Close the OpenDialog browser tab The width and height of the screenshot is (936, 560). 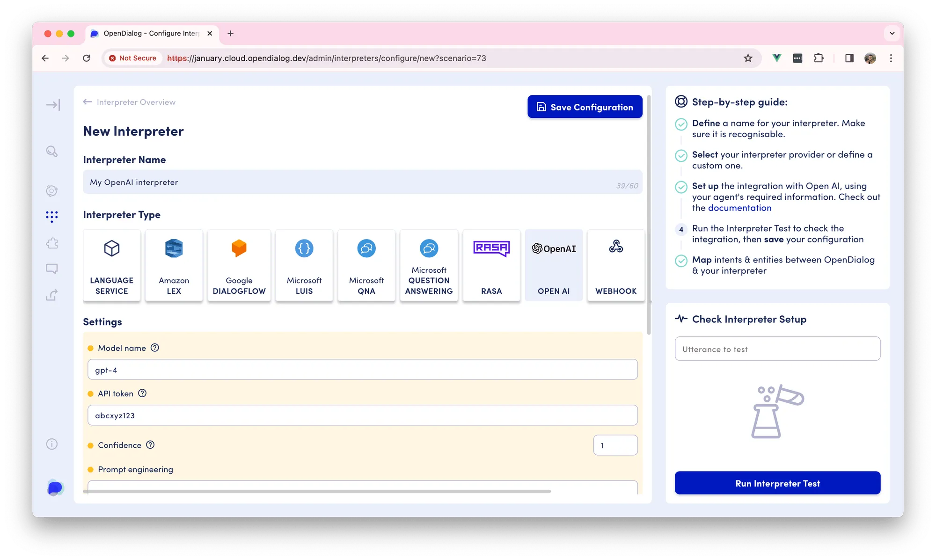click(x=210, y=33)
